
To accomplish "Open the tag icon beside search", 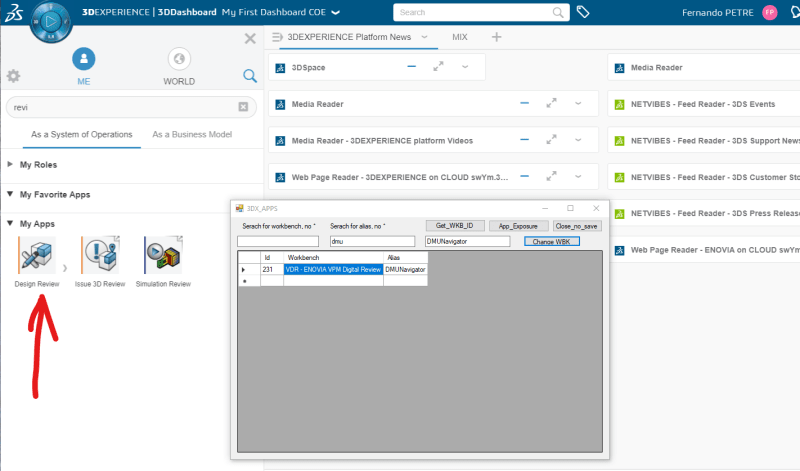I will [x=583, y=12].
